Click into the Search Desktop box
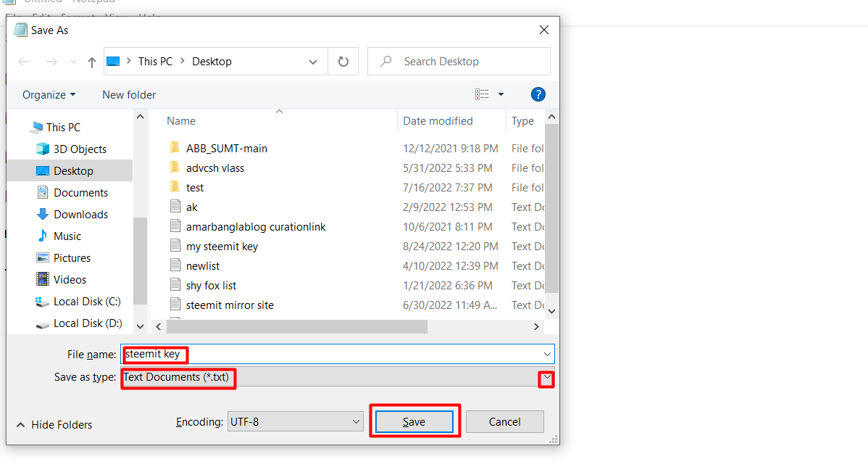The image size is (868, 467). click(x=459, y=62)
